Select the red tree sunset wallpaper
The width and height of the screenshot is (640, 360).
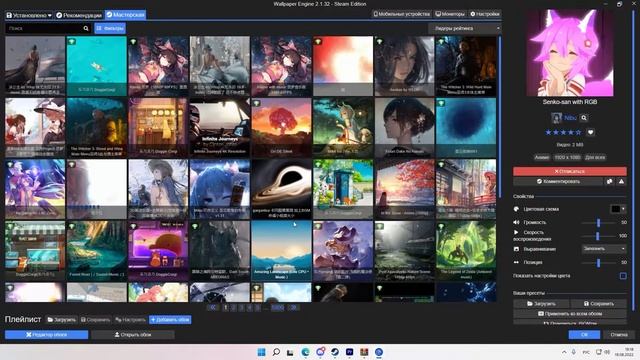tap(281, 127)
